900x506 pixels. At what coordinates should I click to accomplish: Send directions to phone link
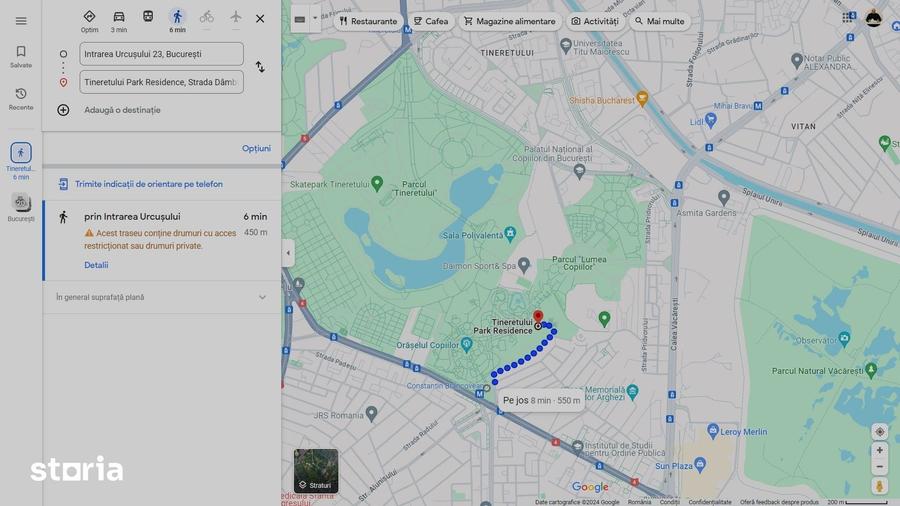[x=149, y=184]
